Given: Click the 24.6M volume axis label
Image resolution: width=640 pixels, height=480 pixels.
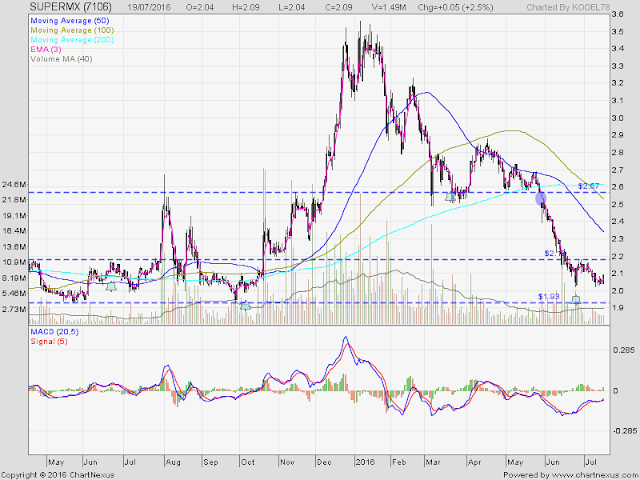Looking at the screenshot, I should click(x=14, y=184).
